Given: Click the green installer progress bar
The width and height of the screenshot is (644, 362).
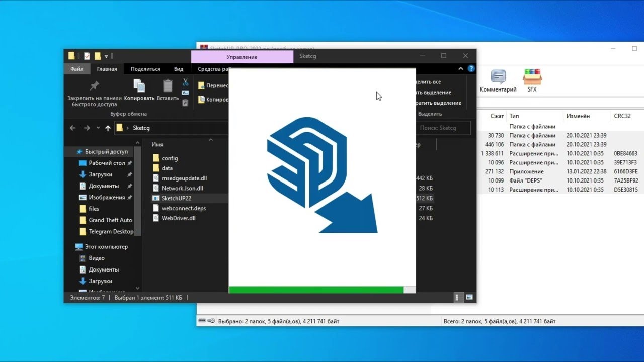Looking at the screenshot, I should (x=316, y=290).
